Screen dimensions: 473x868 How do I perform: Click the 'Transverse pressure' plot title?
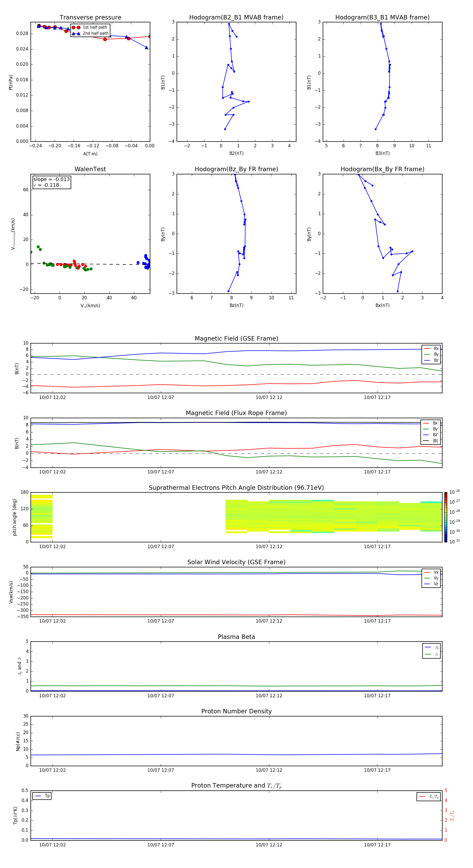90,18
